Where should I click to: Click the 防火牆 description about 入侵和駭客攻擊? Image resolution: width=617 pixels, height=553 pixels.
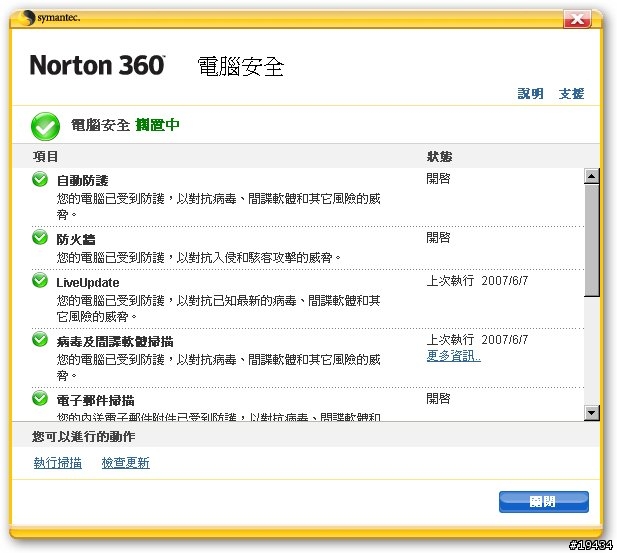199,258
